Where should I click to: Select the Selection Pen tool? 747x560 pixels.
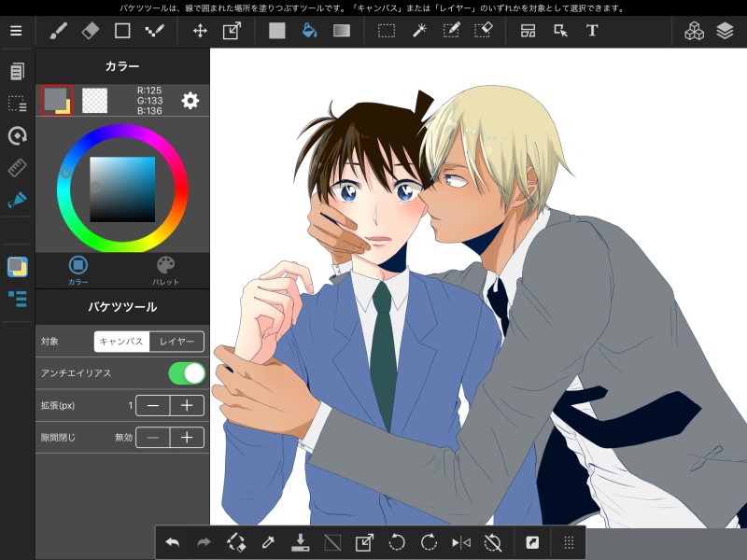(x=451, y=31)
